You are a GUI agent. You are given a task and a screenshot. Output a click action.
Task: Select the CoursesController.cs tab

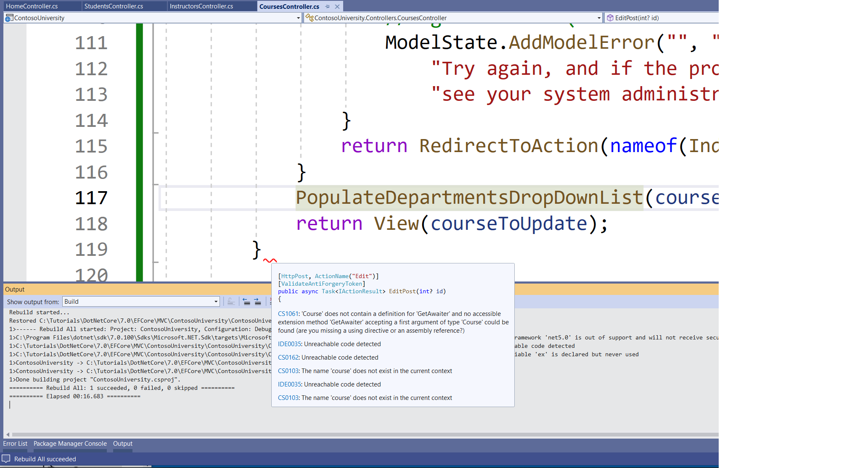289,6
